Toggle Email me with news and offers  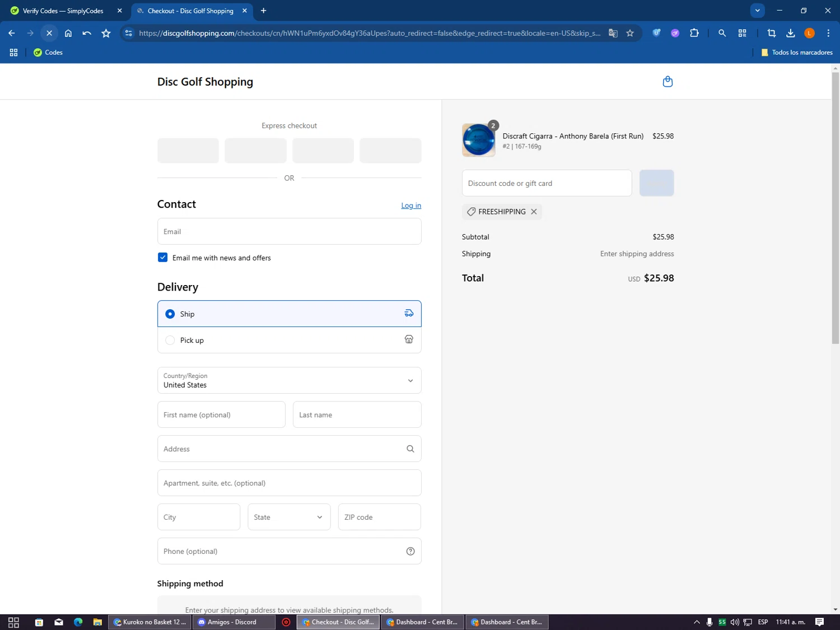(162, 258)
